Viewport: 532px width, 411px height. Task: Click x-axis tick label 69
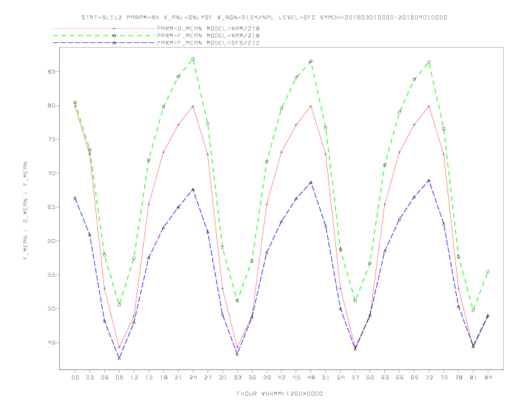[x=414, y=377]
